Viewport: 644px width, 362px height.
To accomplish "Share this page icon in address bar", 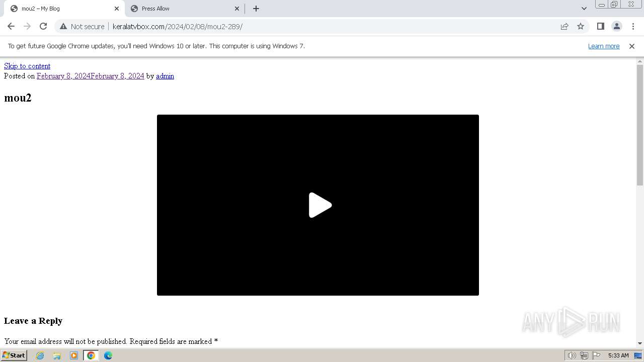I will coord(565,26).
